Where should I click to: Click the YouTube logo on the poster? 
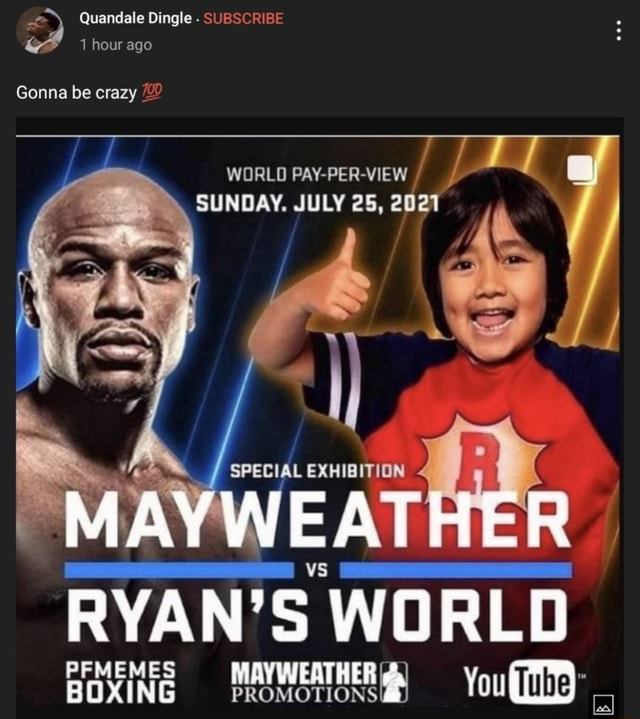[x=523, y=682]
